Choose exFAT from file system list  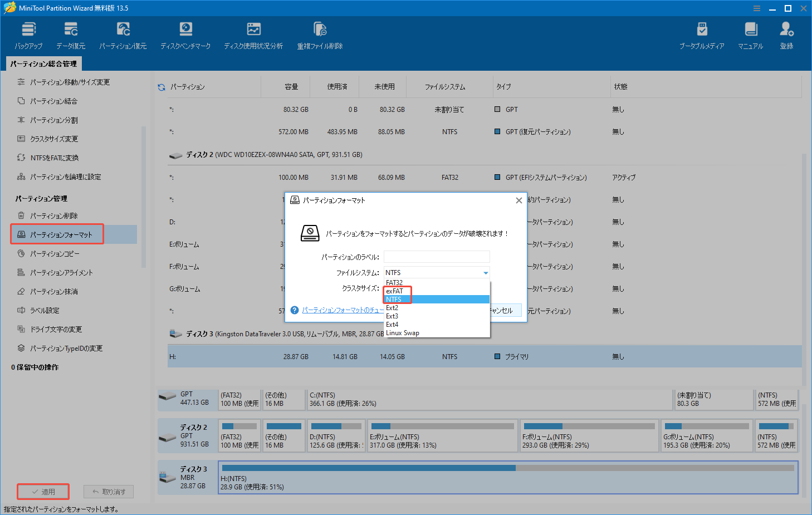[x=395, y=291]
